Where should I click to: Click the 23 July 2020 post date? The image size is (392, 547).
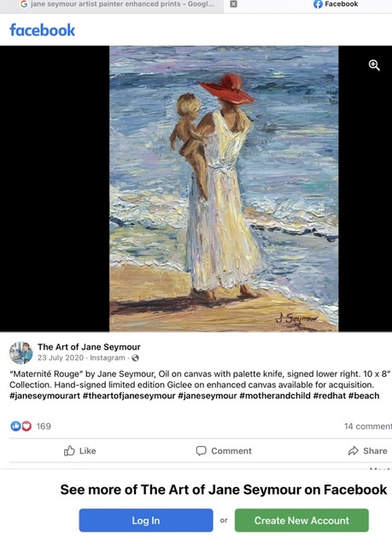61,358
